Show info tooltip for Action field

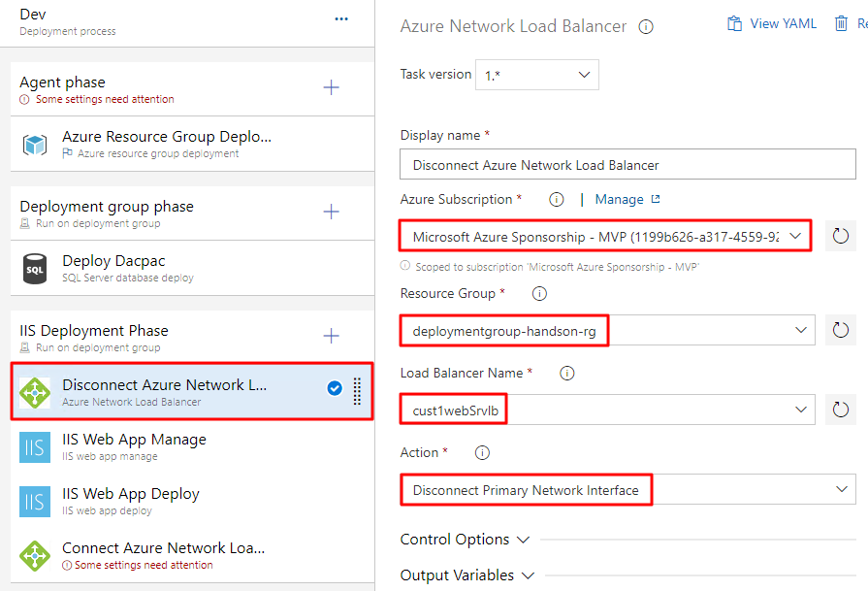point(482,453)
